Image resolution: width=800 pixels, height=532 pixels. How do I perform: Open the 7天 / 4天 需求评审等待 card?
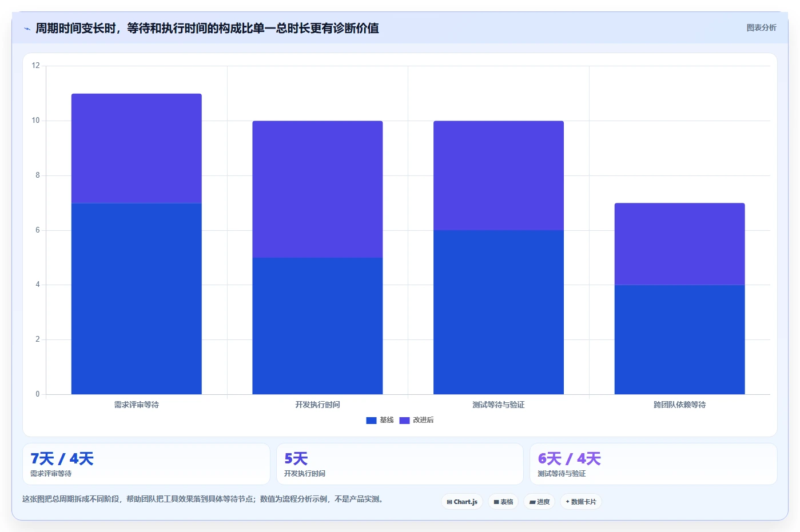[x=146, y=464]
